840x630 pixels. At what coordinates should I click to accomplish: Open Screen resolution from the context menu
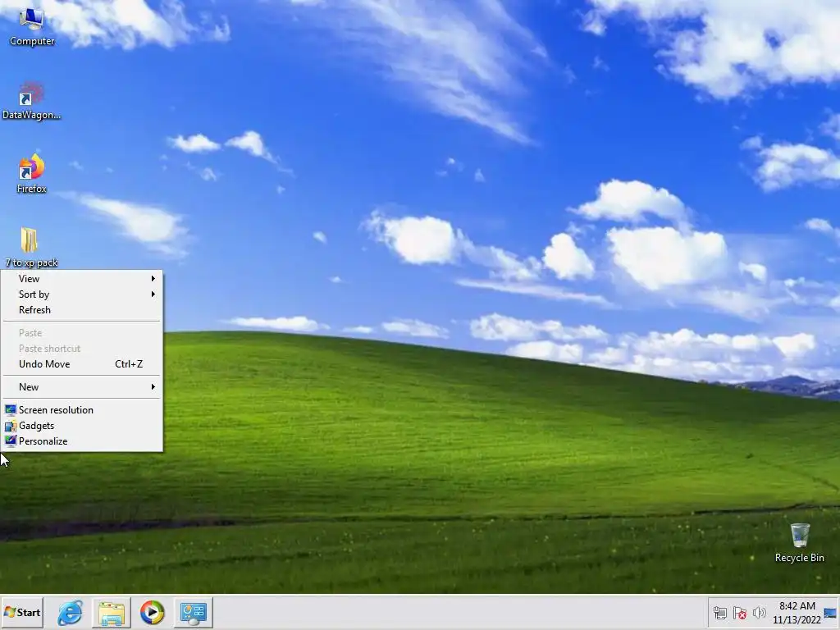pos(82,410)
